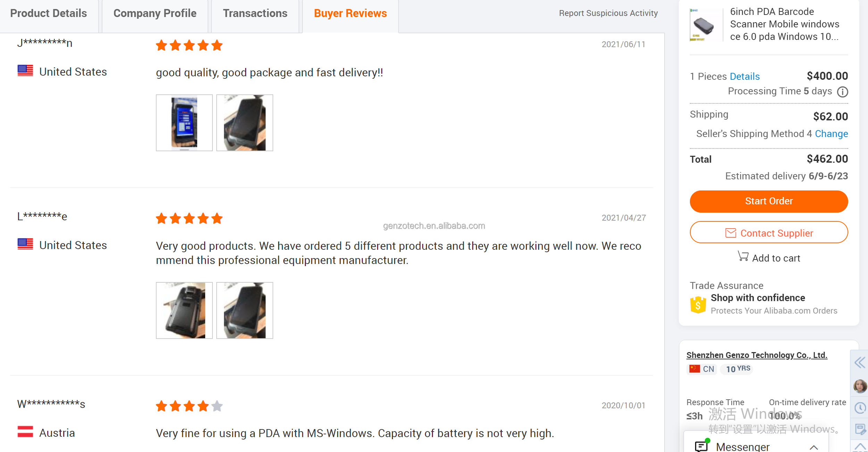Click the Contact Supplier button
This screenshot has height=452, width=868.
(769, 233)
